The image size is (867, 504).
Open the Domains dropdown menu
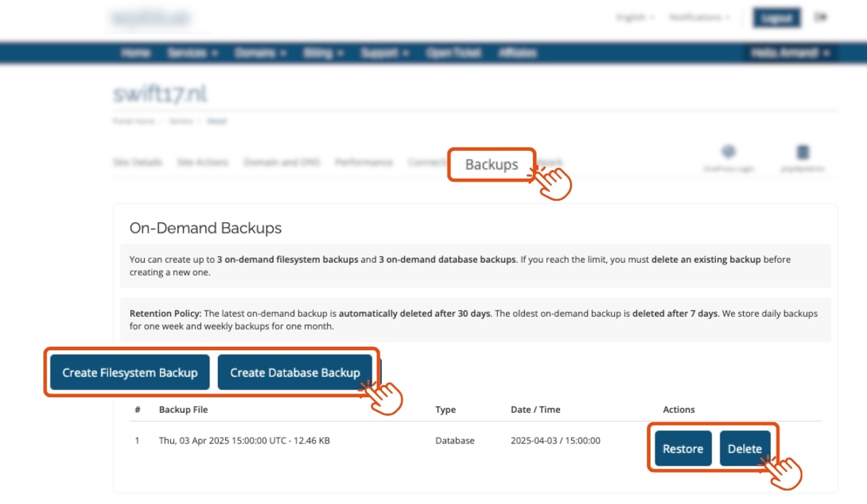(x=260, y=53)
